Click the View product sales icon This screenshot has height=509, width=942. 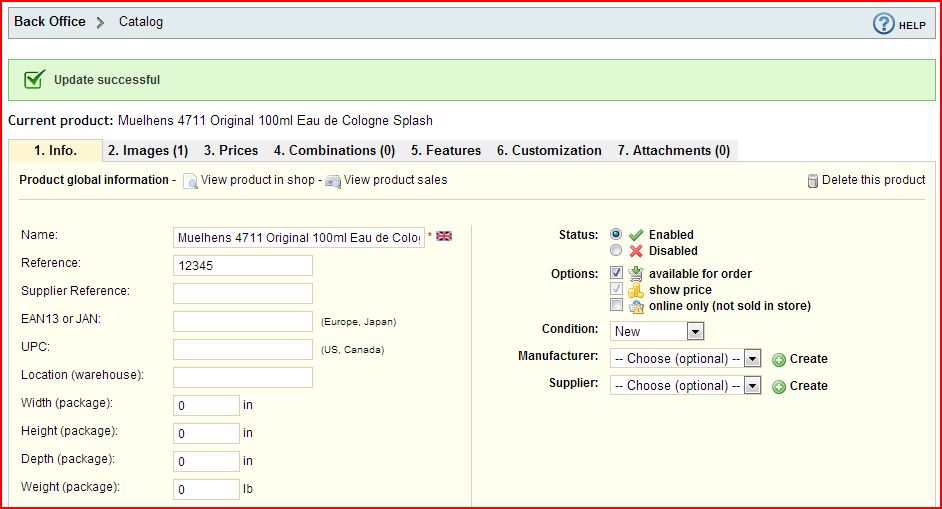coord(333,181)
